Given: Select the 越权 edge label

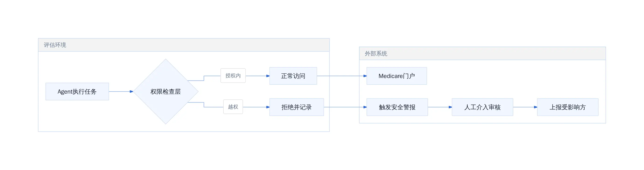Looking at the screenshot, I should tap(233, 107).
